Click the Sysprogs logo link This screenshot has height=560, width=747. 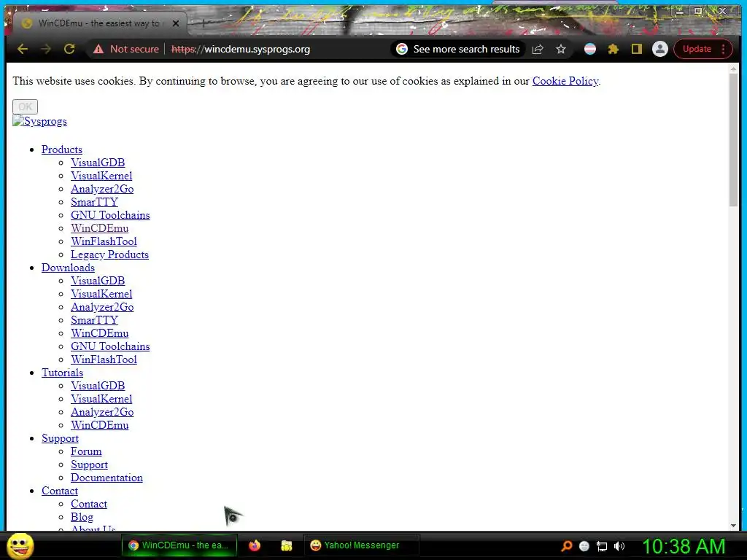pos(40,122)
